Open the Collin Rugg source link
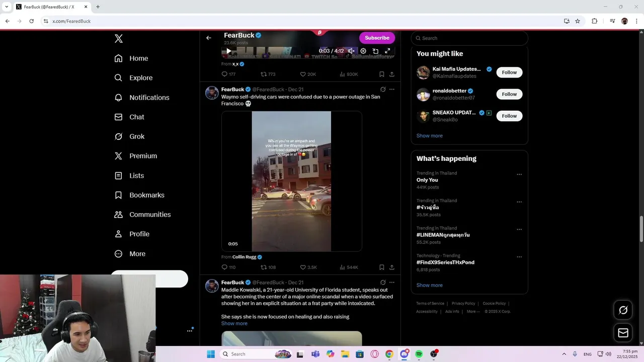Viewport: 644px width, 362px height. pos(247,257)
